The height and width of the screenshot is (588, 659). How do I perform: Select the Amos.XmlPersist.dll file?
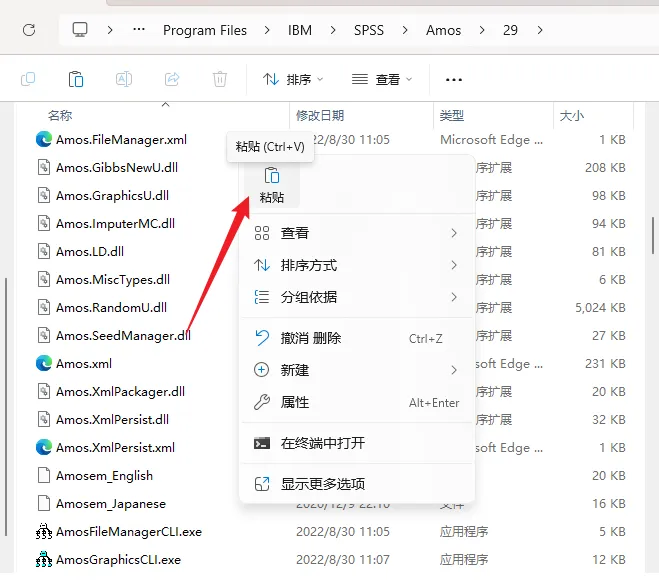click(112, 419)
